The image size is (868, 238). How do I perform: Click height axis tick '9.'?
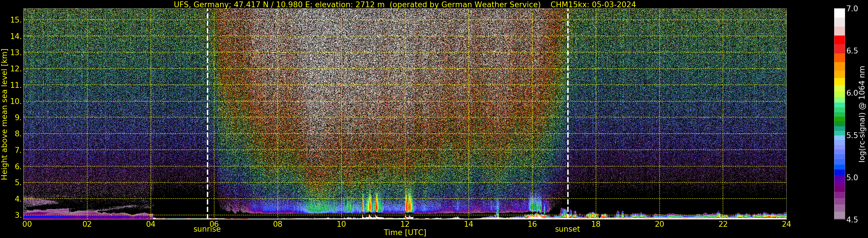tap(18, 118)
